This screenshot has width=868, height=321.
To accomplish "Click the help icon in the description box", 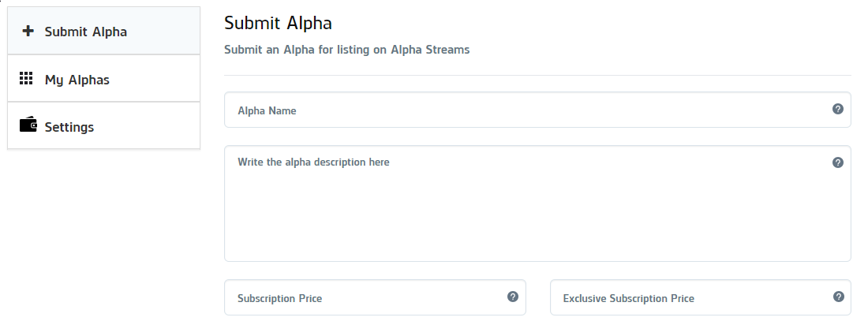I will point(837,162).
